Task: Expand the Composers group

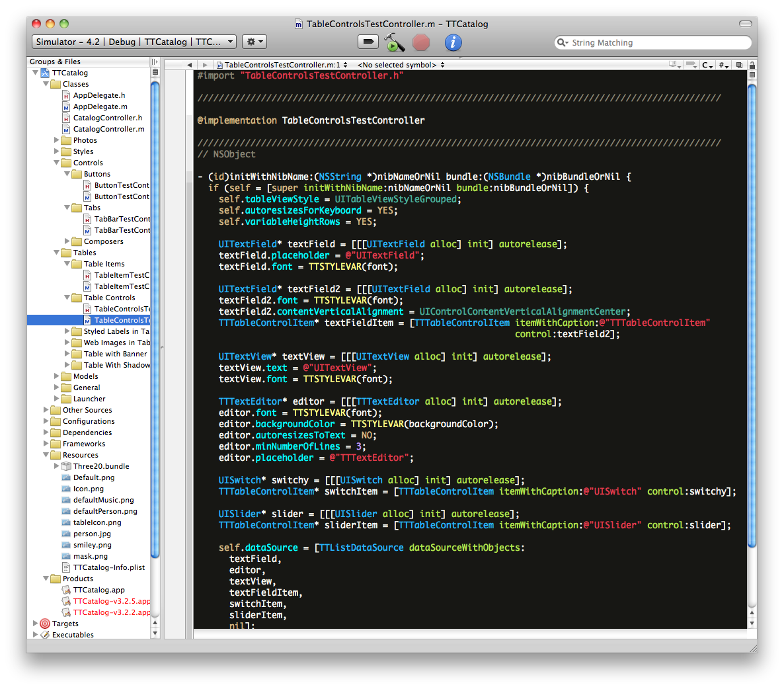Action: [67, 241]
